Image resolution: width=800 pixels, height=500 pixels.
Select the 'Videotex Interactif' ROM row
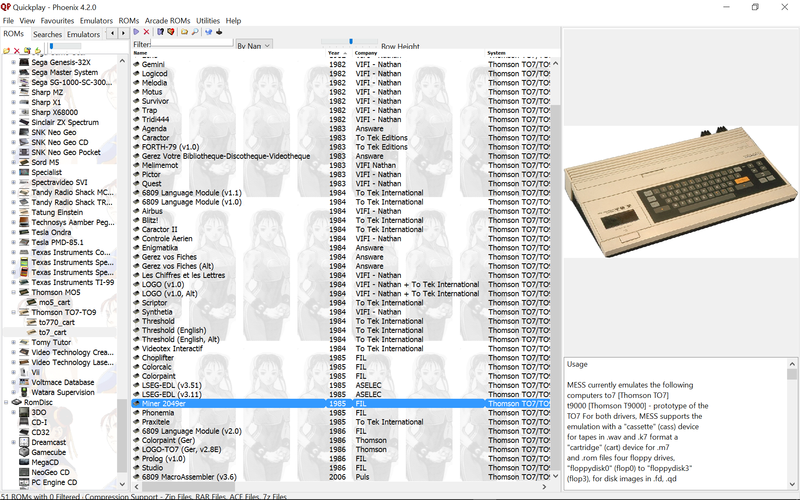tap(341, 348)
